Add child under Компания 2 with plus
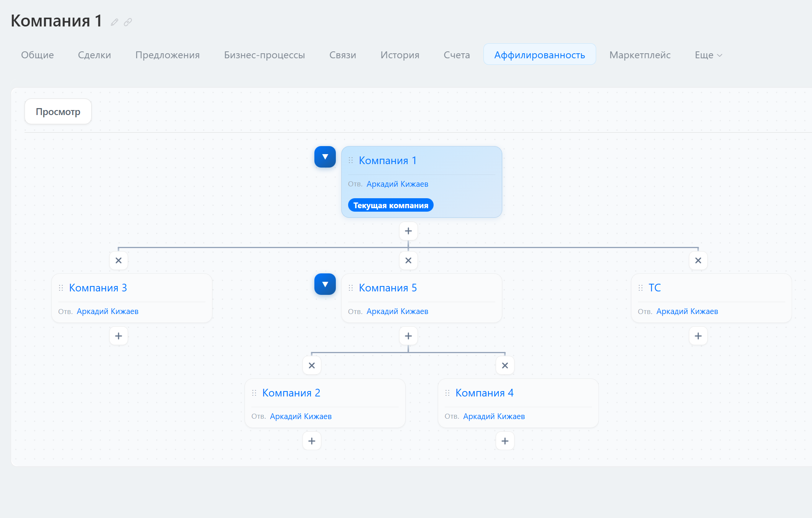Screen dimensions: 812x518 coord(312,441)
